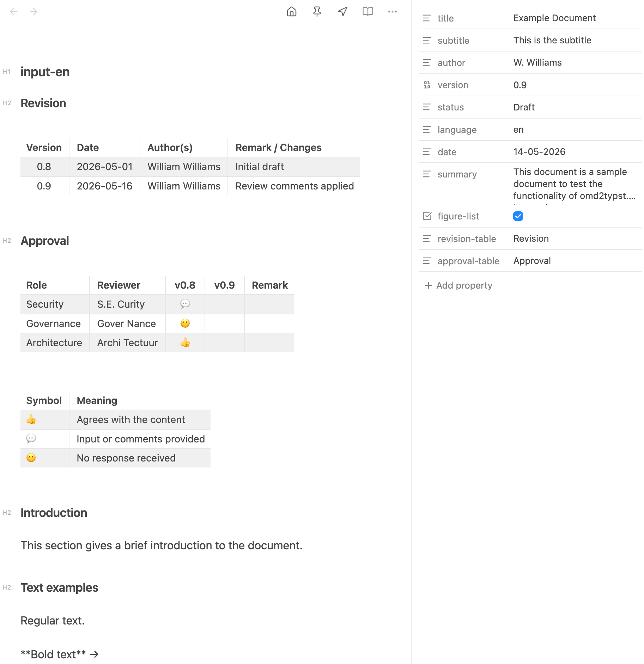The width and height of the screenshot is (644, 664).
Task: Edit the date value 14-05-2026
Action: (539, 152)
